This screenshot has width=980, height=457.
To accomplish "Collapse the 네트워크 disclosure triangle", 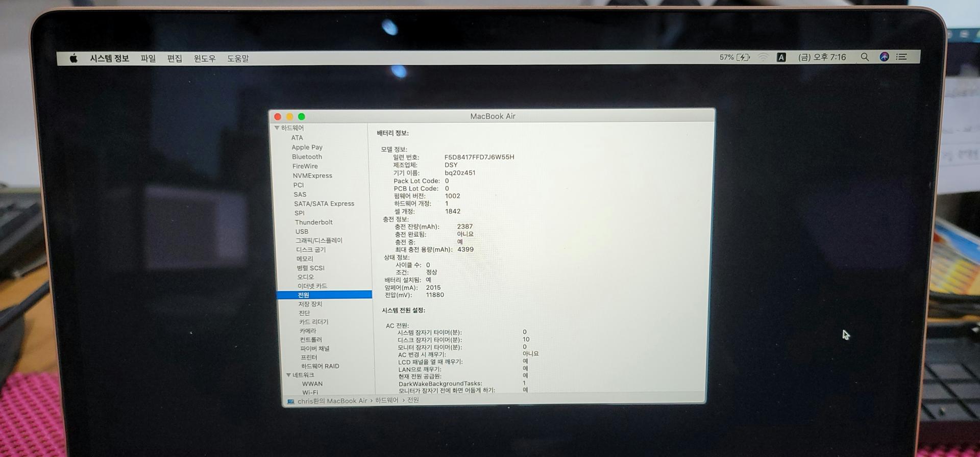I will point(288,375).
